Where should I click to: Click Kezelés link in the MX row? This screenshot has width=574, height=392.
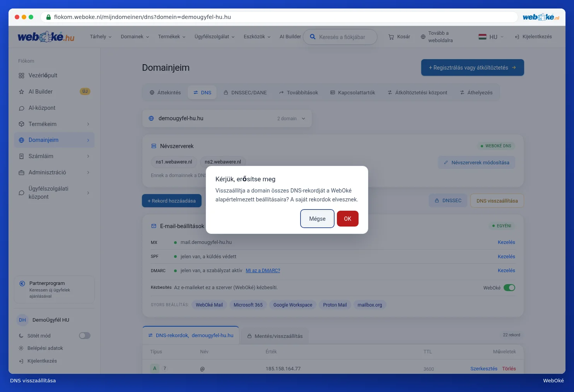(506, 242)
